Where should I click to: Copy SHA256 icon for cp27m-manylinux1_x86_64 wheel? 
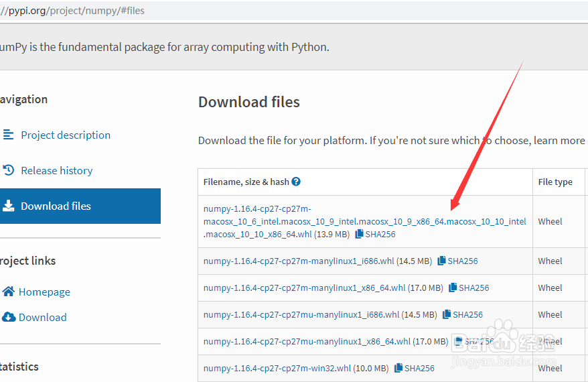click(x=453, y=288)
